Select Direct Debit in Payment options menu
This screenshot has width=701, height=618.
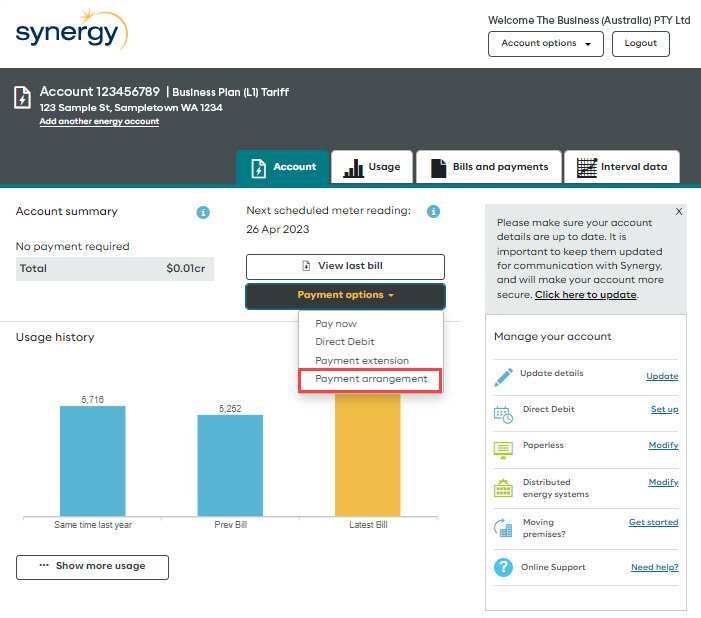(345, 342)
